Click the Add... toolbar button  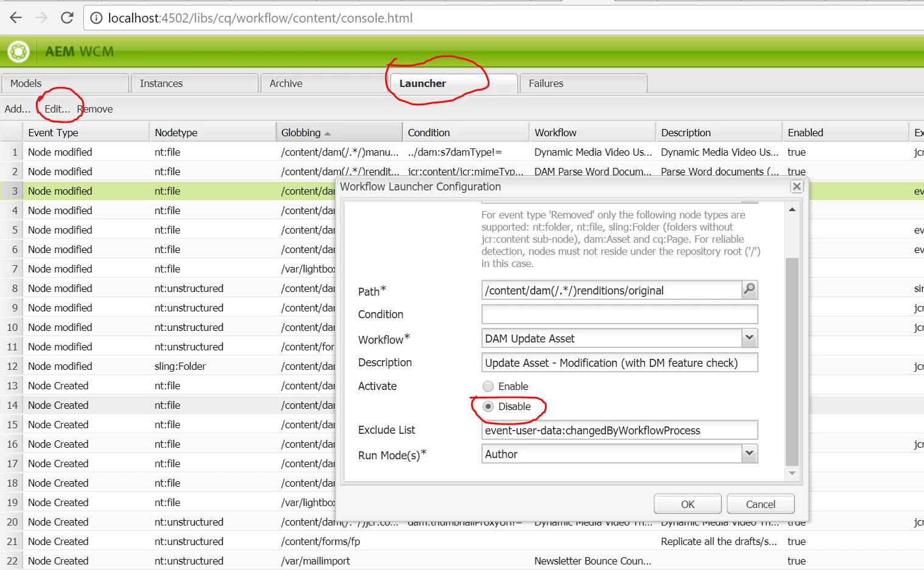(x=18, y=109)
